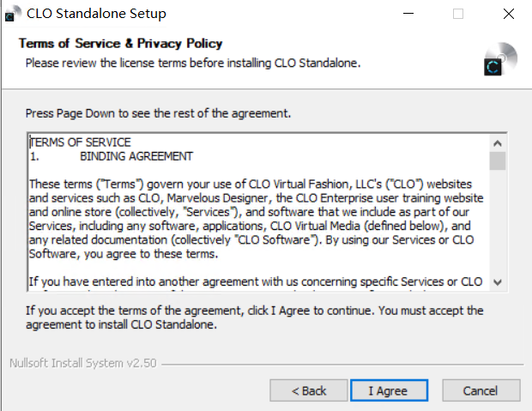Image resolution: width=532 pixels, height=411 pixels.
Task: Click the BINDING AGREEMENT heading line
Action: 136,156
